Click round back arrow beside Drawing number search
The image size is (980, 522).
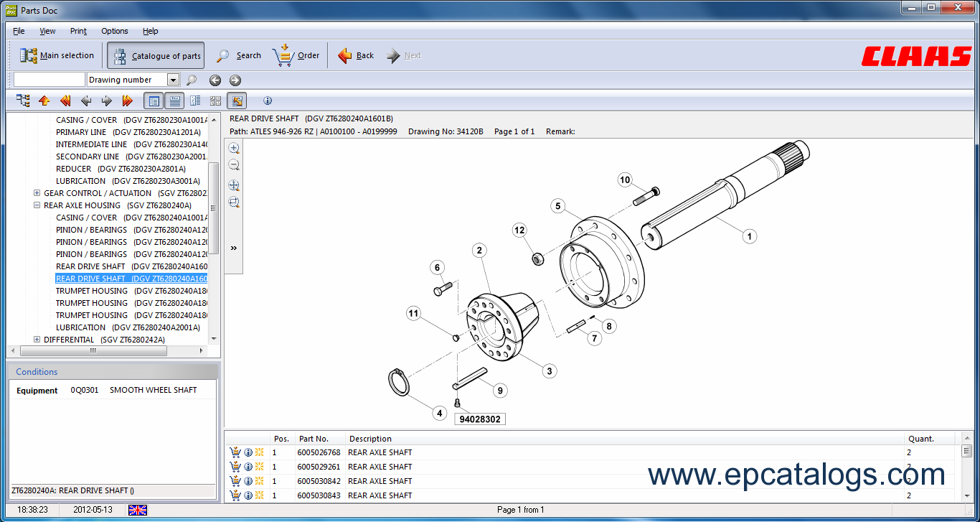[215, 80]
